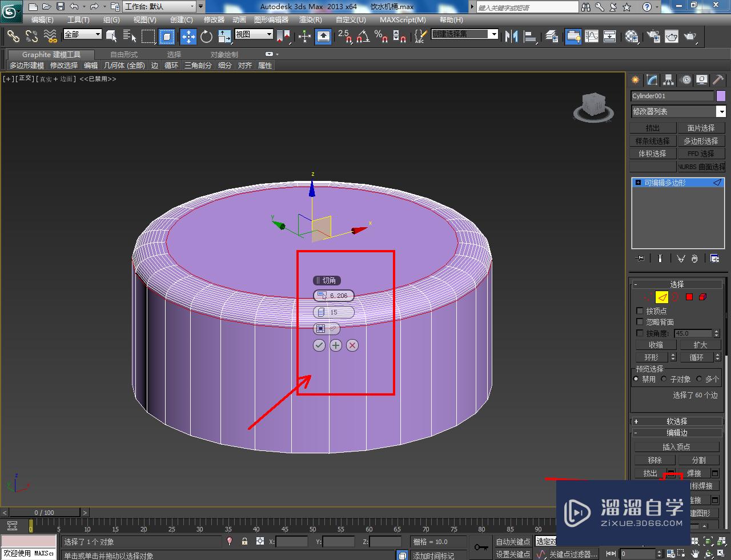Activate the Select Object tool
Viewport: 731px width, 560px height.
(111, 37)
